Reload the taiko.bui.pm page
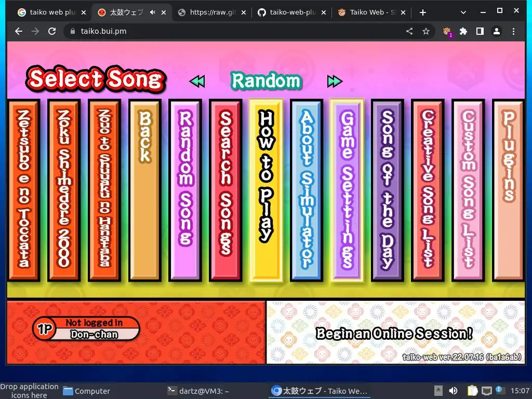 click(x=52, y=31)
